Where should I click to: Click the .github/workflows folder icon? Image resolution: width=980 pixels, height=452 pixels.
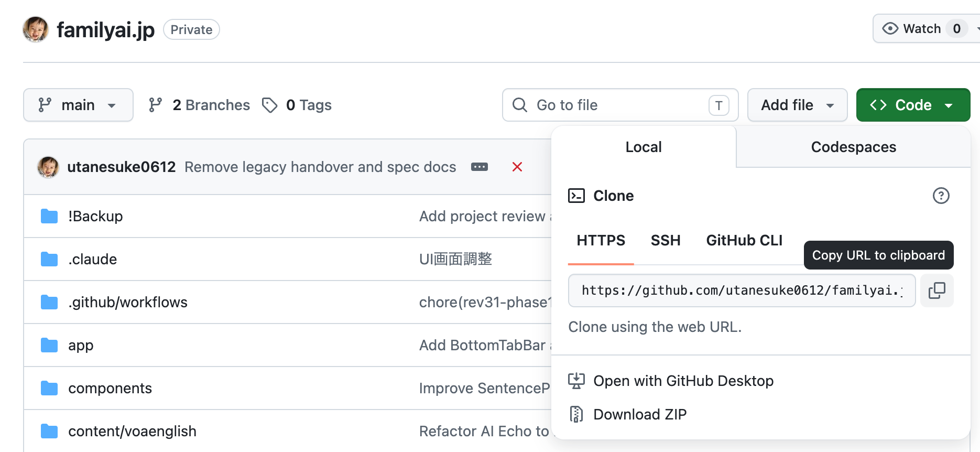point(49,302)
